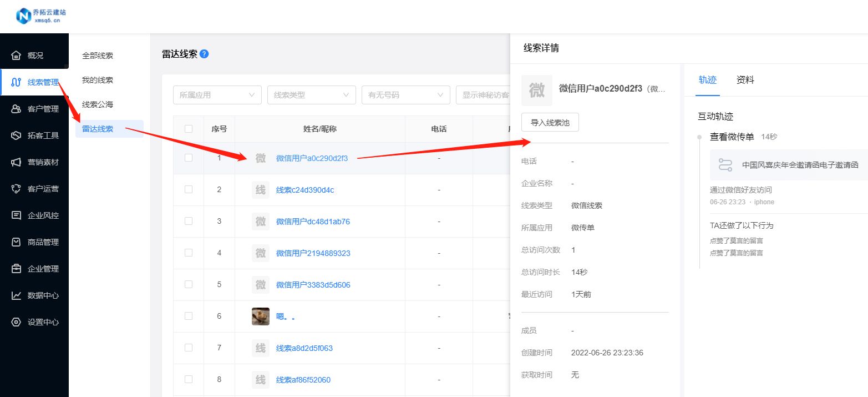Image resolution: width=868 pixels, height=397 pixels.
Task: Check the checkbox for row 1
Action: tap(189, 158)
